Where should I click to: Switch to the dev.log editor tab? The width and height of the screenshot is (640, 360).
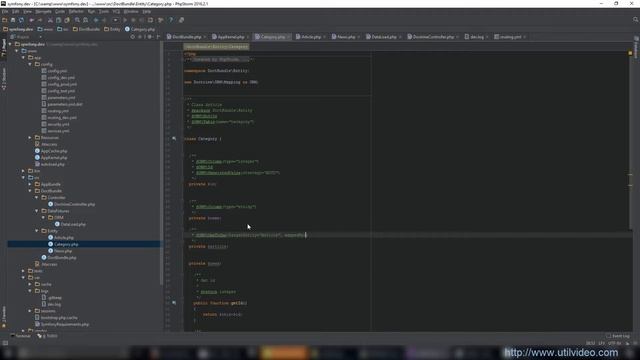(x=477, y=37)
